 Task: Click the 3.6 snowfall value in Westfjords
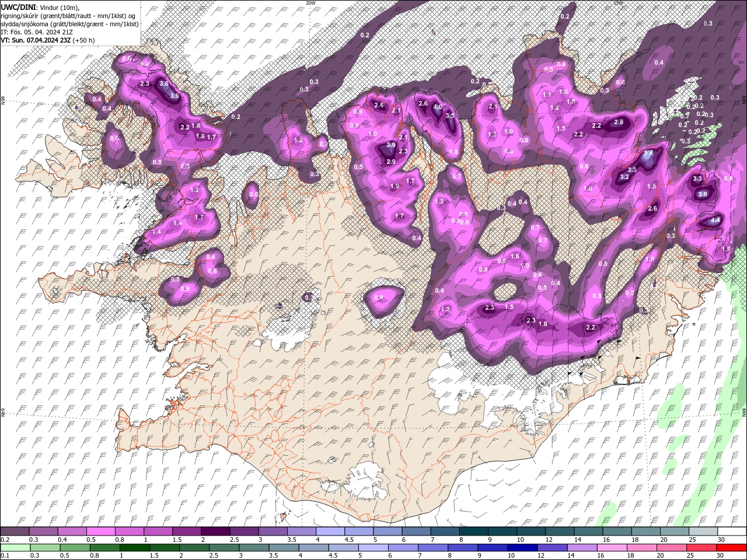click(x=164, y=84)
